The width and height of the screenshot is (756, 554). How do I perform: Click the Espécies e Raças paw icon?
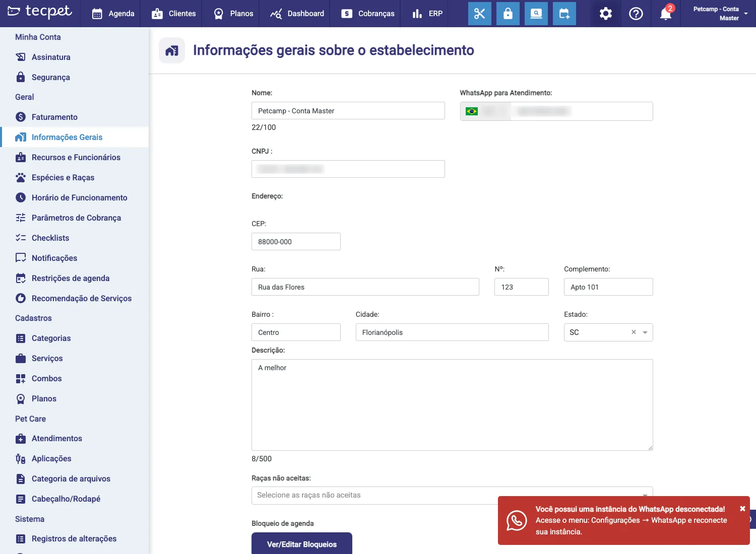(x=21, y=177)
